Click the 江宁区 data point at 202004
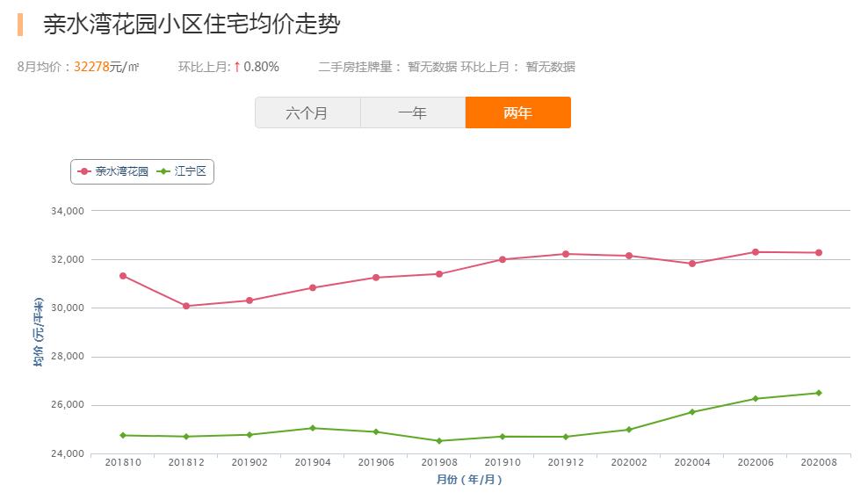 point(692,412)
